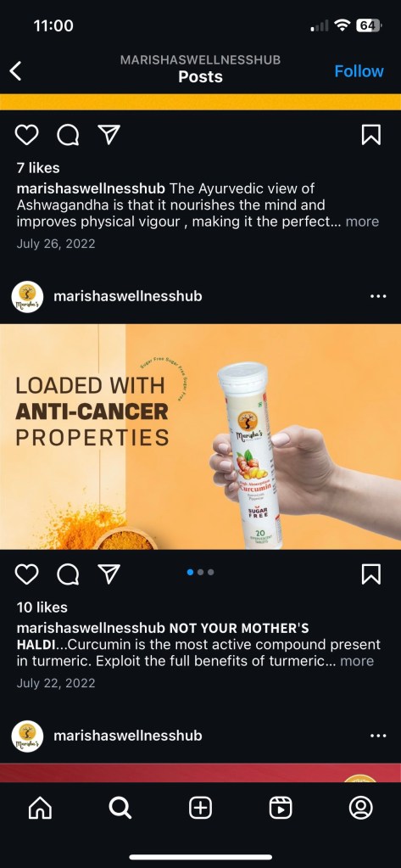The width and height of the screenshot is (401, 868).
Task: Open the Search tab in bottom bar
Action: click(x=120, y=809)
